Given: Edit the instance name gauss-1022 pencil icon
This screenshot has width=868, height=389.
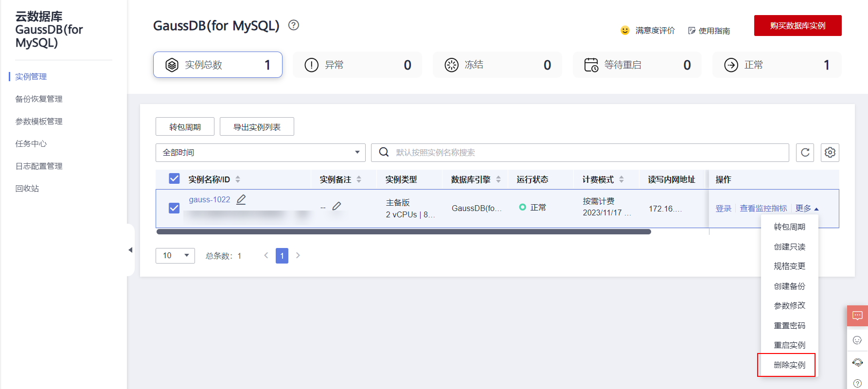Looking at the screenshot, I should [241, 199].
